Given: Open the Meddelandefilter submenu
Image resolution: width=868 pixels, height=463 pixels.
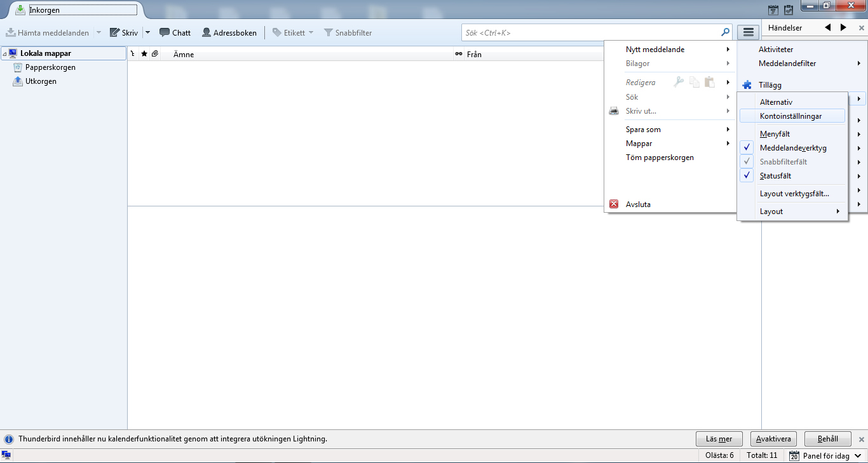Looking at the screenshot, I should [x=802, y=64].
